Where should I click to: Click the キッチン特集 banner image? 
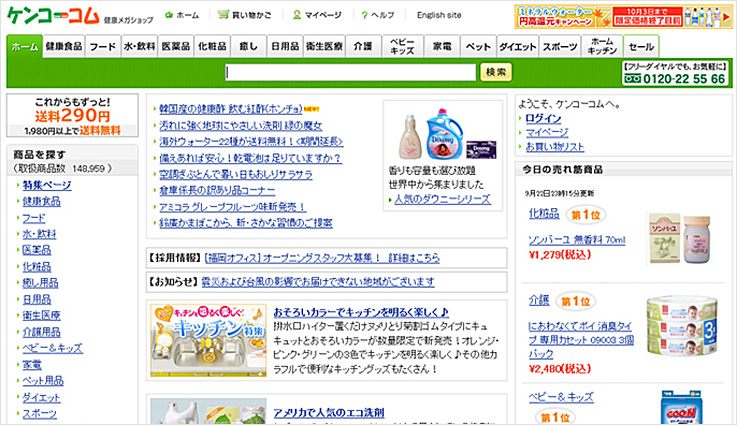[208, 340]
